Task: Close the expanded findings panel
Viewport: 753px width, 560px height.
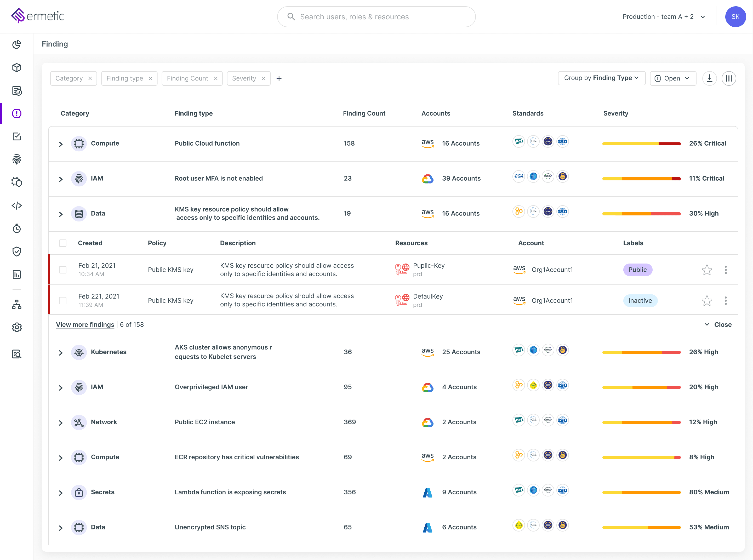Action: [x=718, y=324]
